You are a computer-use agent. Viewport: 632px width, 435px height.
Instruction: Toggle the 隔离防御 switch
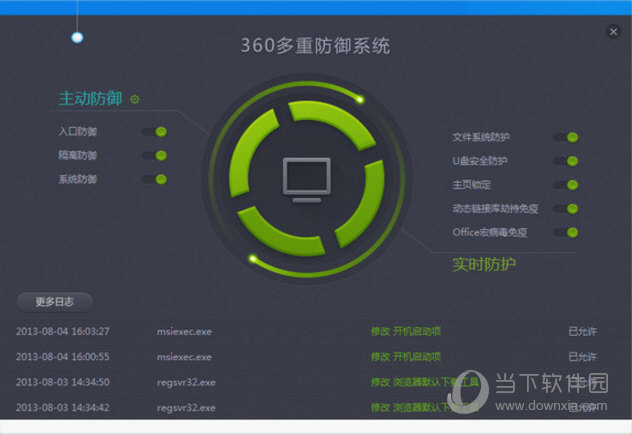coord(154,155)
